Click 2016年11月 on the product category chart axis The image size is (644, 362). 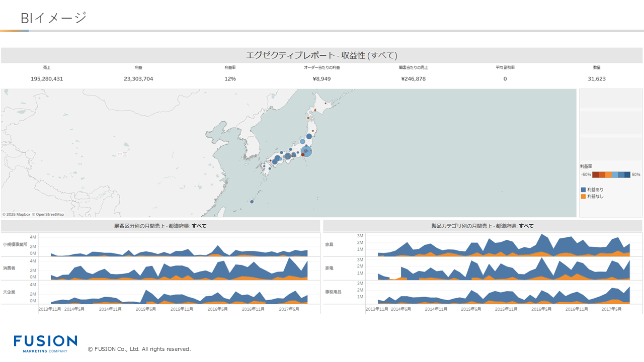577,309
